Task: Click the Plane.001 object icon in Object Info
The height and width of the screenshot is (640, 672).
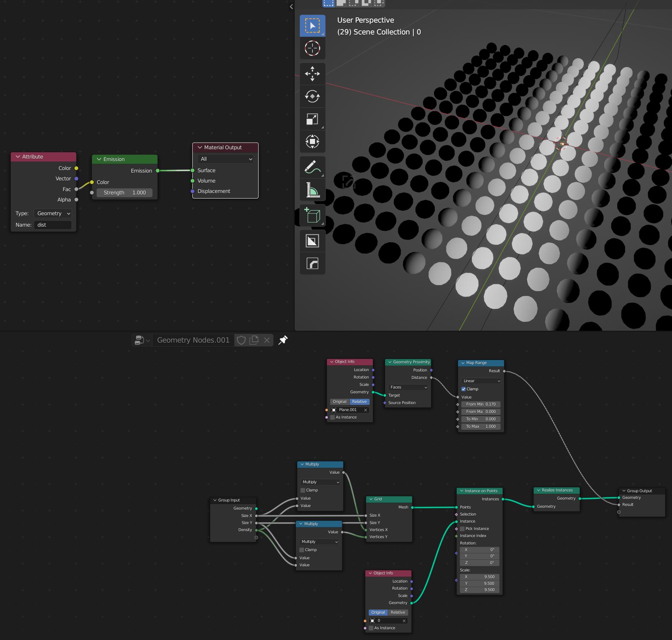Action: coord(334,410)
